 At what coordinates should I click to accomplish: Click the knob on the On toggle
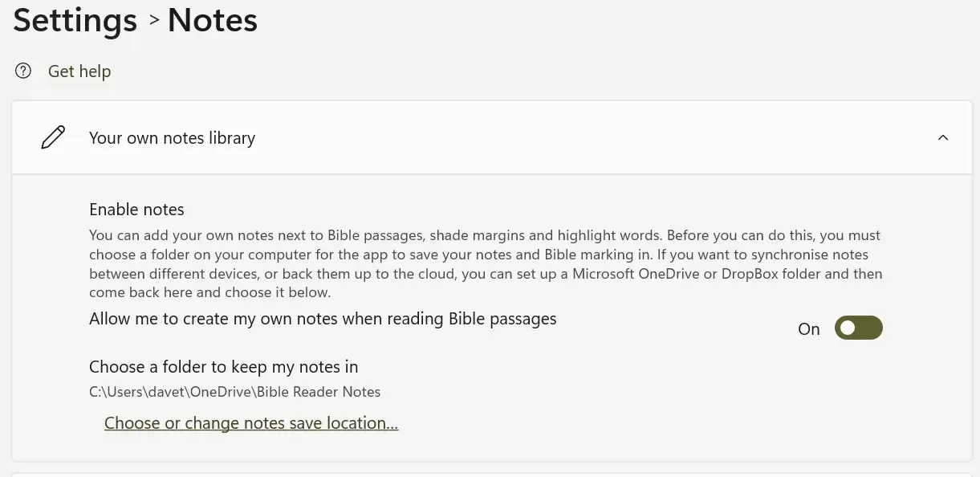848,328
